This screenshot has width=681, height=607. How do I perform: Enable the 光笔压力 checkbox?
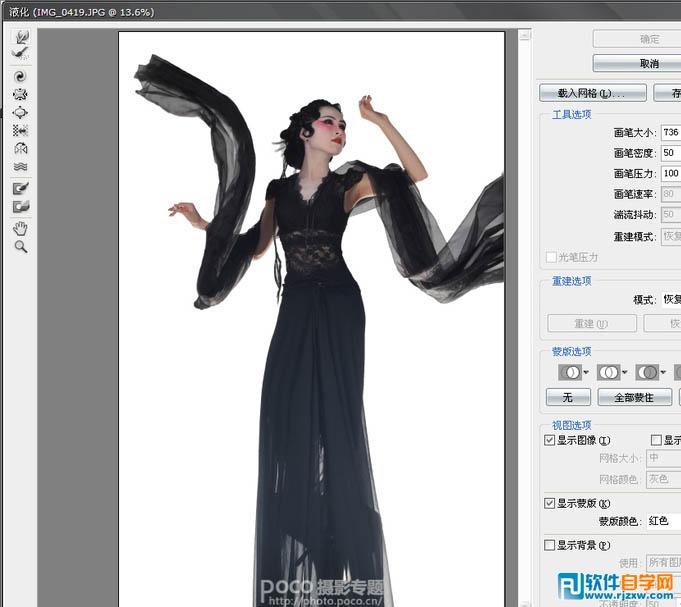pos(551,257)
